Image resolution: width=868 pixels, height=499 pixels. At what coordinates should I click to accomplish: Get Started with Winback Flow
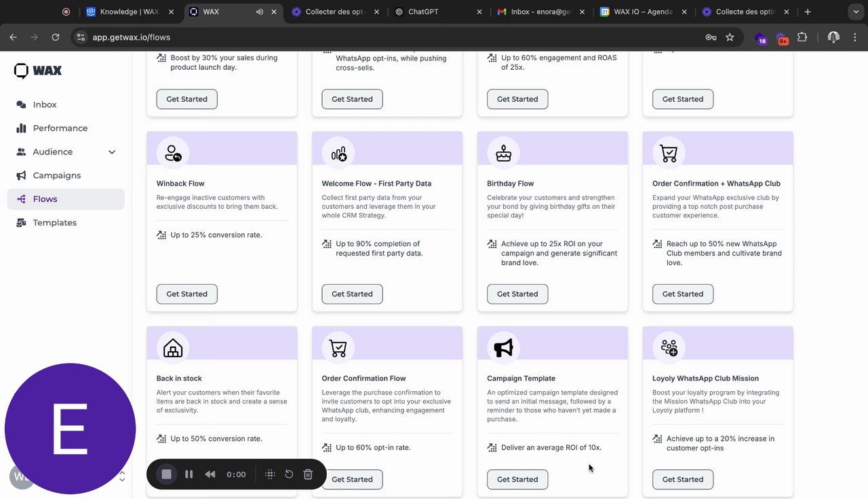click(186, 294)
